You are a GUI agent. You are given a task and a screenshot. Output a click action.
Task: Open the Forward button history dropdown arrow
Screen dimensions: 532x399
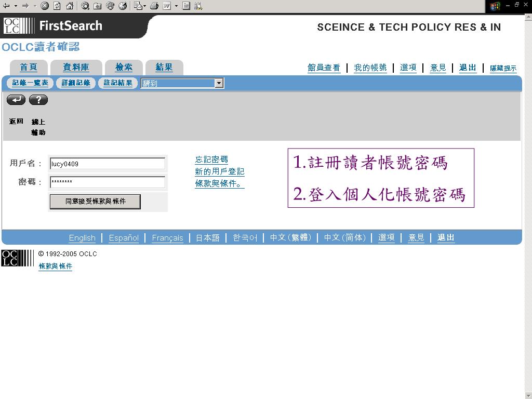point(35,6)
